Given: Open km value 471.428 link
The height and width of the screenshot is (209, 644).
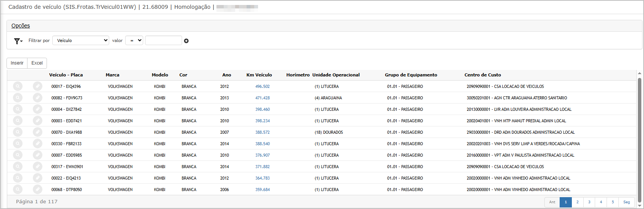Looking at the screenshot, I should pos(263,98).
